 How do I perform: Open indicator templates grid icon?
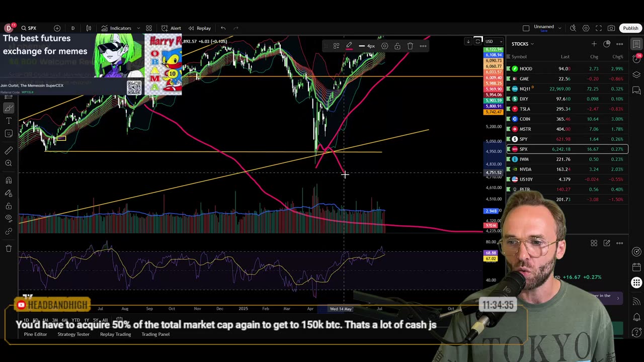click(149, 28)
